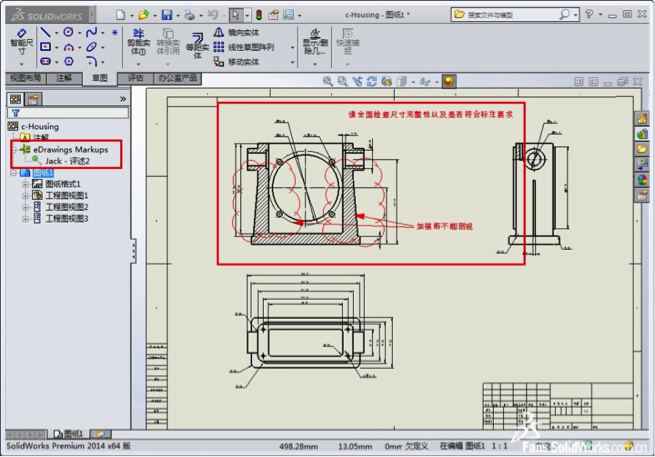Select the Jack - 评述2 markup item
This screenshot has height=457, width=655.
click(x=67, y=160)
